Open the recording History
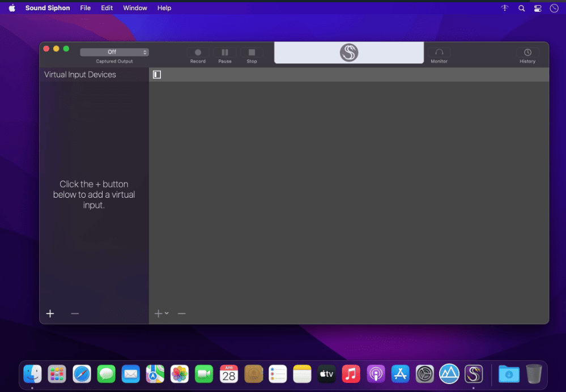The width and height of the screenshot is (566, 392). (527, 53)
